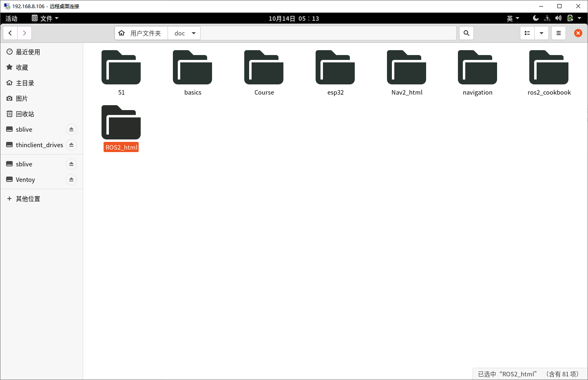Open 其他位置 other locations

(42, 199)
